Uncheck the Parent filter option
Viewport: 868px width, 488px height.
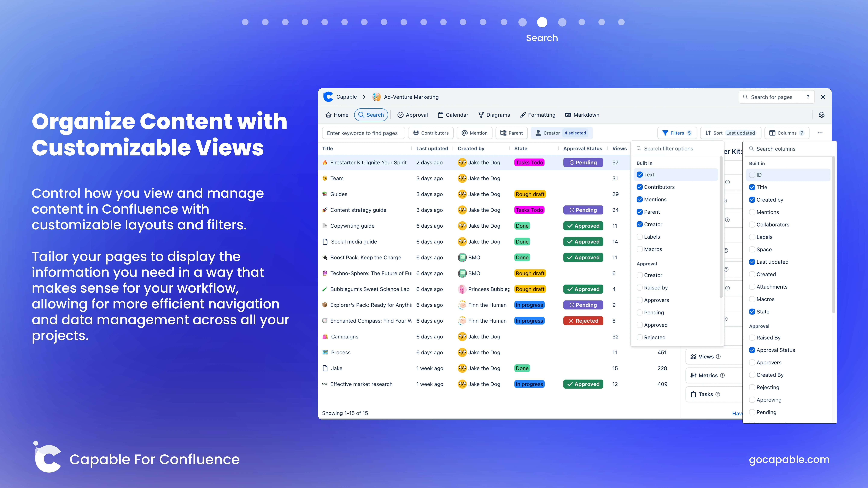click(x=640, y=212)
